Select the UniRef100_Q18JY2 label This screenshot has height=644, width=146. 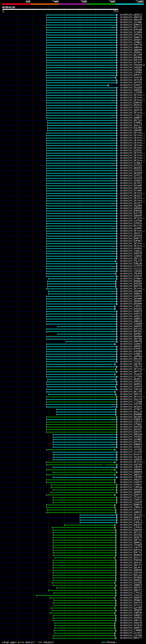click(x=131, y=558)
